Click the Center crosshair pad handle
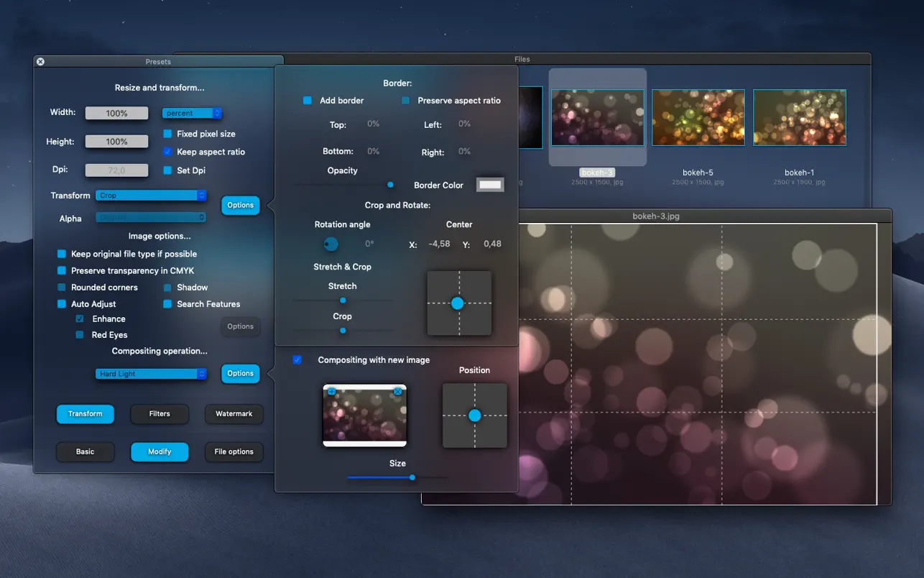The image size is (924, 578). click(458, 303)
